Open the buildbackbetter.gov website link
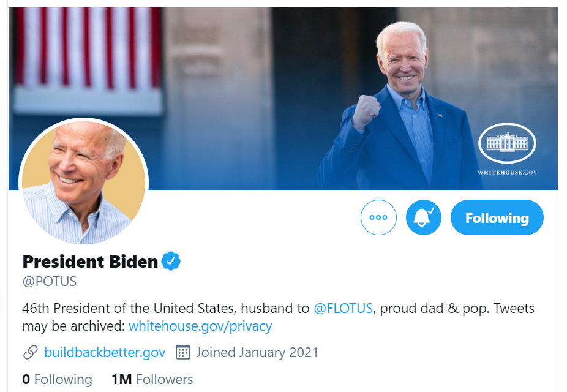567x392 pixels. click(x=104, y=352)
